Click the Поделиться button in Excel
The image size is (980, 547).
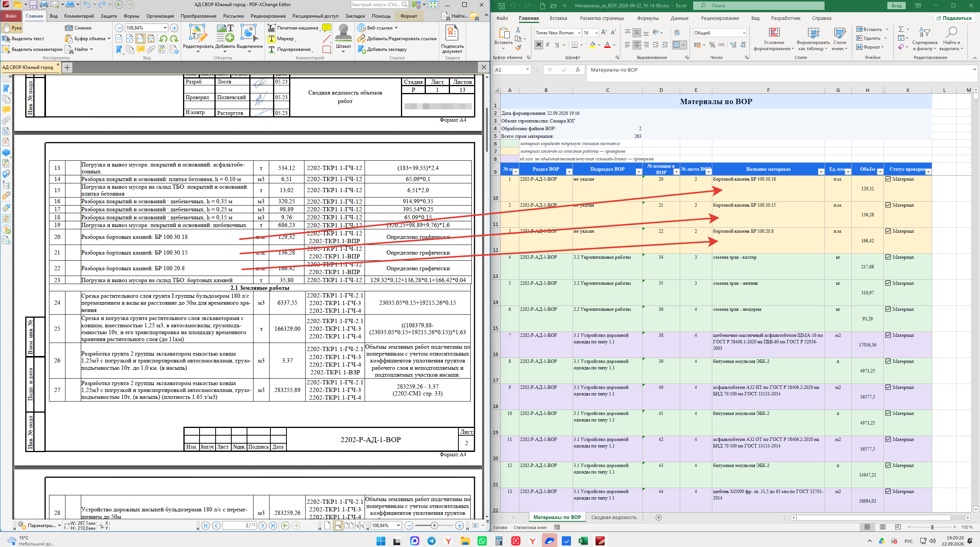click(953, 18)
